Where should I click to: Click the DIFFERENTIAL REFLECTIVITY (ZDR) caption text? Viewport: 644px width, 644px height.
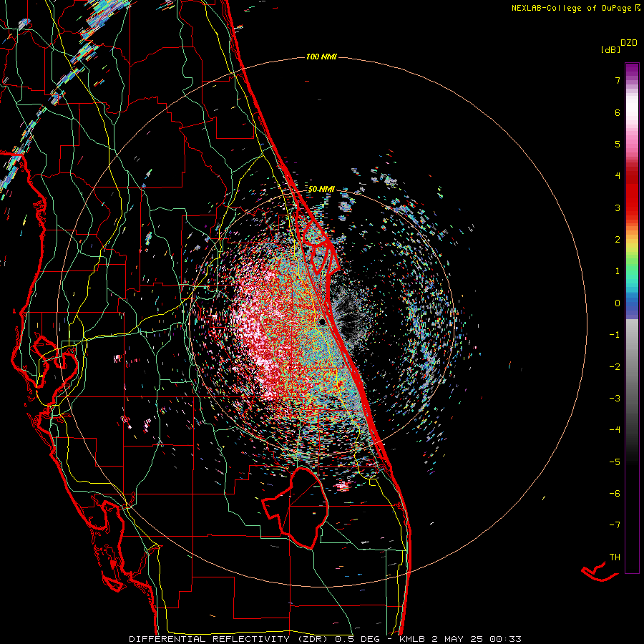point(230,639)
